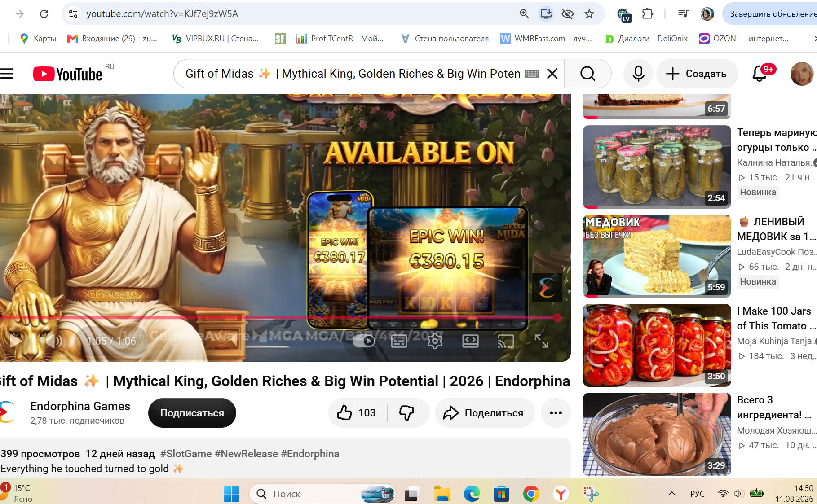Open the #Endorphina hashtag
Viewport: 817px width, 504px height.
[310, 454]
